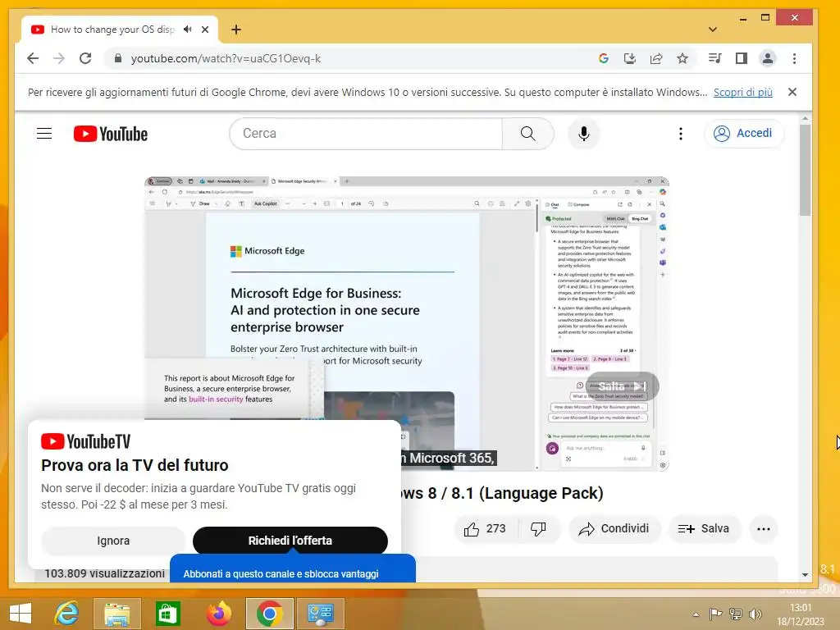Share this page icon
Screen dimensions: 840x630
tap(656, 58)
